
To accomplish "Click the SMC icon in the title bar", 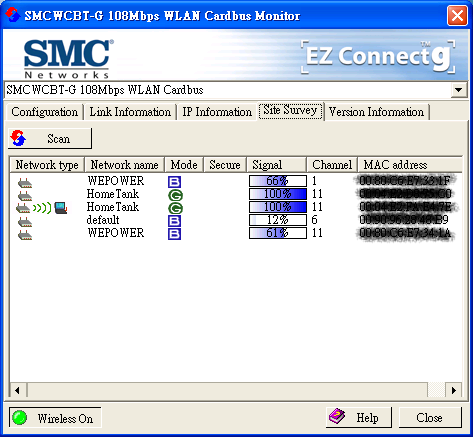I will [x=13, y=15].
